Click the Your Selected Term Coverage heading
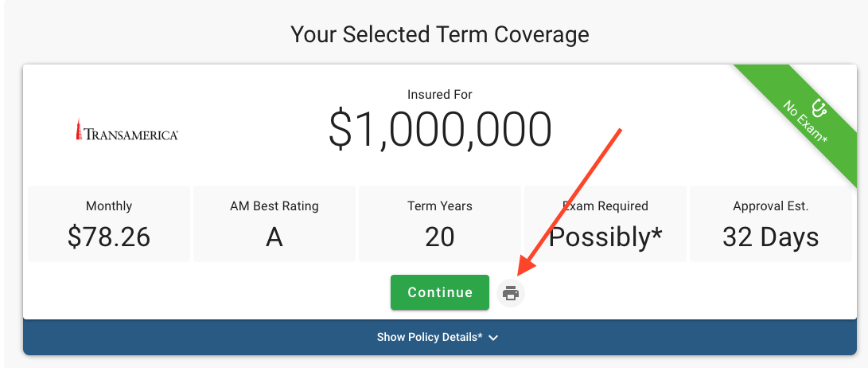Image resolution: width=868 pixels, height=368 pixels. point(439,35)
